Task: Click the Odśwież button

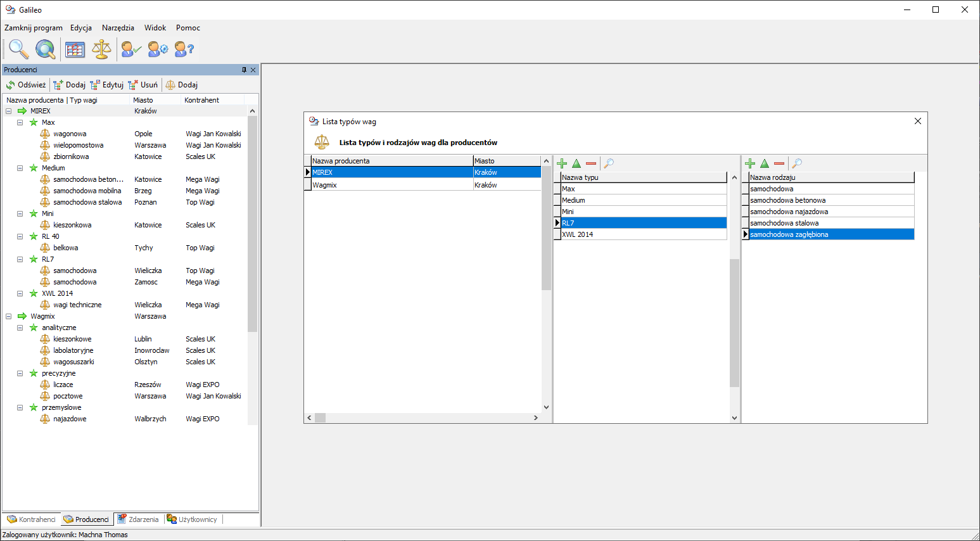Action: (26, 85)
